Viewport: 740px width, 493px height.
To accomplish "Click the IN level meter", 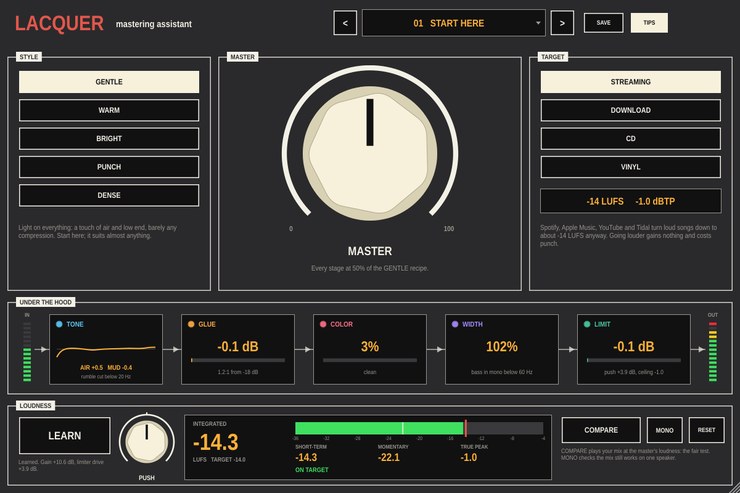I will pyautogui.click(x=27, y=351).
